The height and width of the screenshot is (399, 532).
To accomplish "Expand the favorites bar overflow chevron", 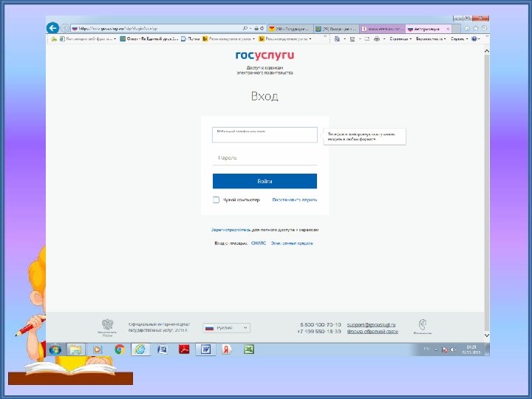I will (325, 36).
